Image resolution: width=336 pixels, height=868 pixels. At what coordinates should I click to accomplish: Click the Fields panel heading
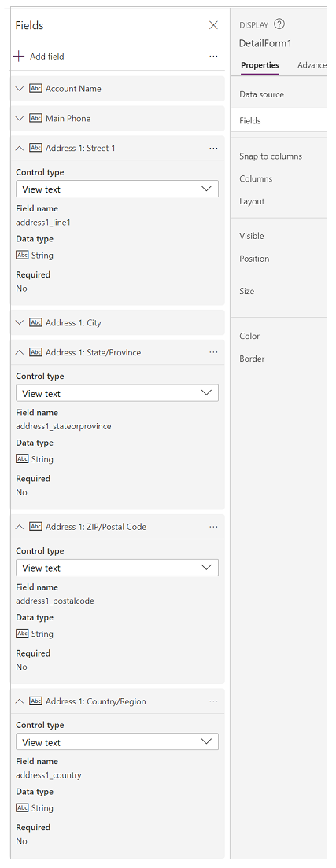[29, 25]
